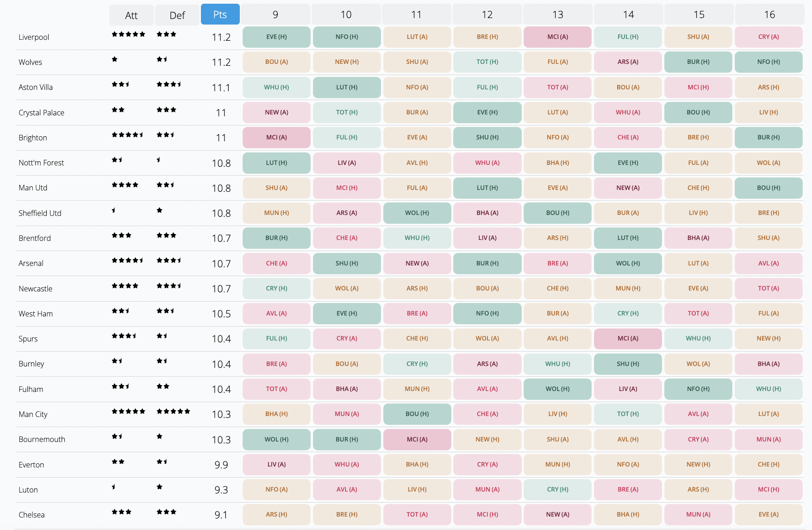Screen dimensions: 812x530
Task: Click Chelsea's three-star attack rating
Action: click(122, 512)
